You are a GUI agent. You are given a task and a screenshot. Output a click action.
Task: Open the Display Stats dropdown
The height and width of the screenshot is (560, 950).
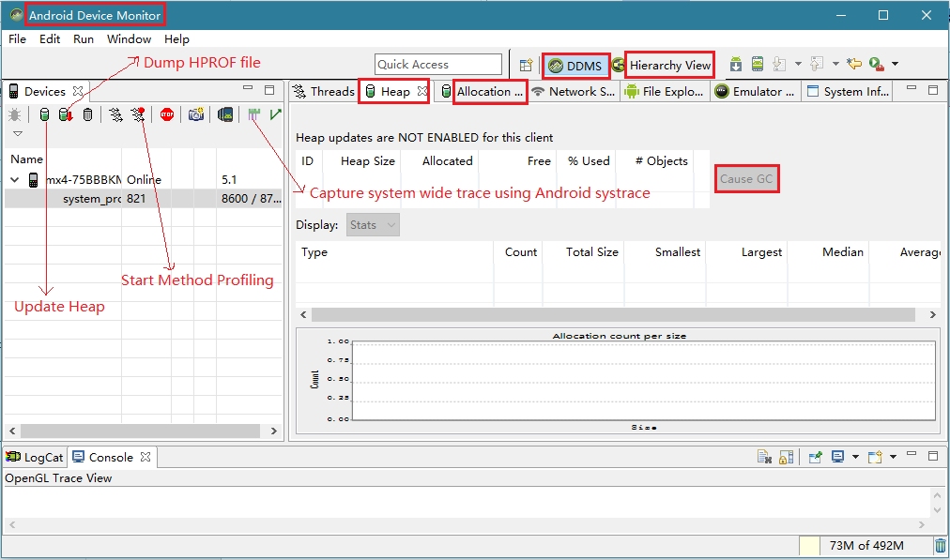coord(373,225)
